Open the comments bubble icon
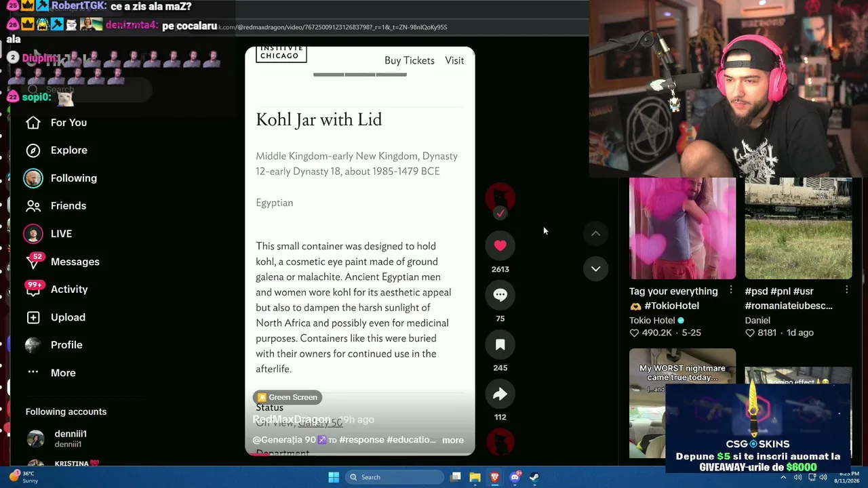The height and width of the screenshot is (488, 868). coord(500,295)
